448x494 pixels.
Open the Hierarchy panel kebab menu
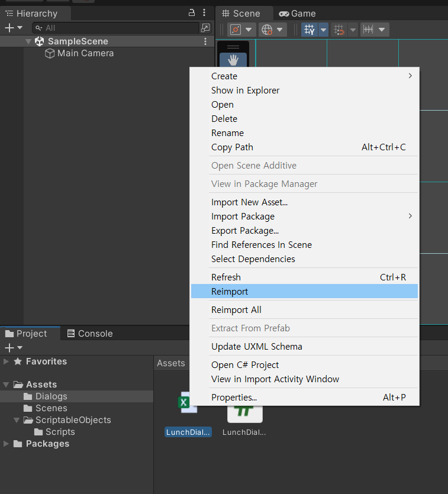click(x=204, y=12)
